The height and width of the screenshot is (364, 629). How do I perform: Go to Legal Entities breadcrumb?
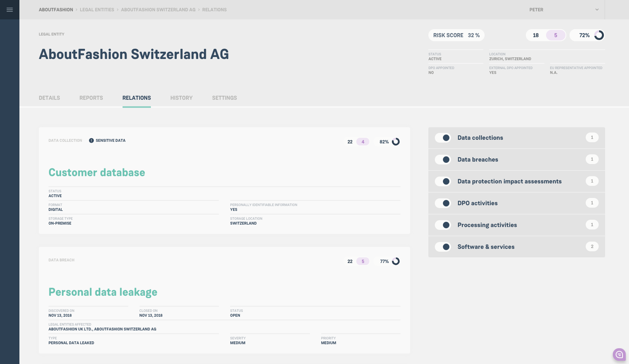(x=97, y=10)
